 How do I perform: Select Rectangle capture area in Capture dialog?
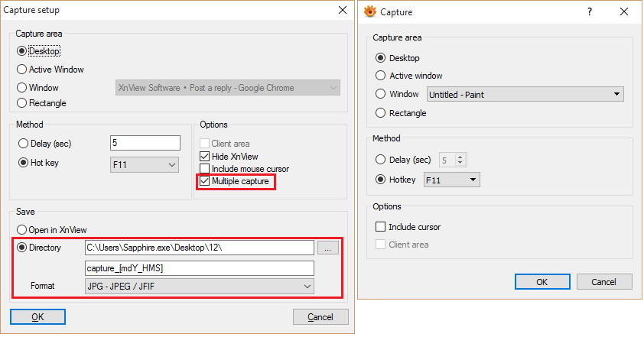click(381, 113)
